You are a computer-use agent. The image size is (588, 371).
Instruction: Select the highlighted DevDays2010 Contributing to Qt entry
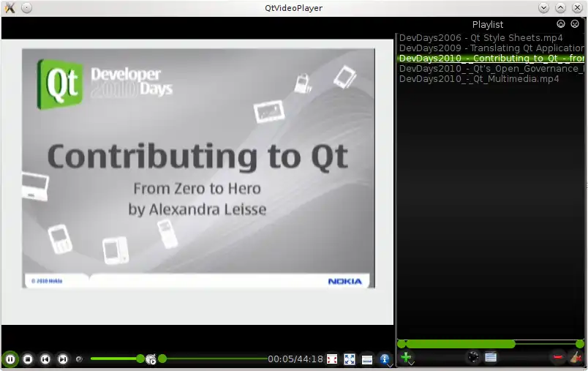tap(490, 58)
